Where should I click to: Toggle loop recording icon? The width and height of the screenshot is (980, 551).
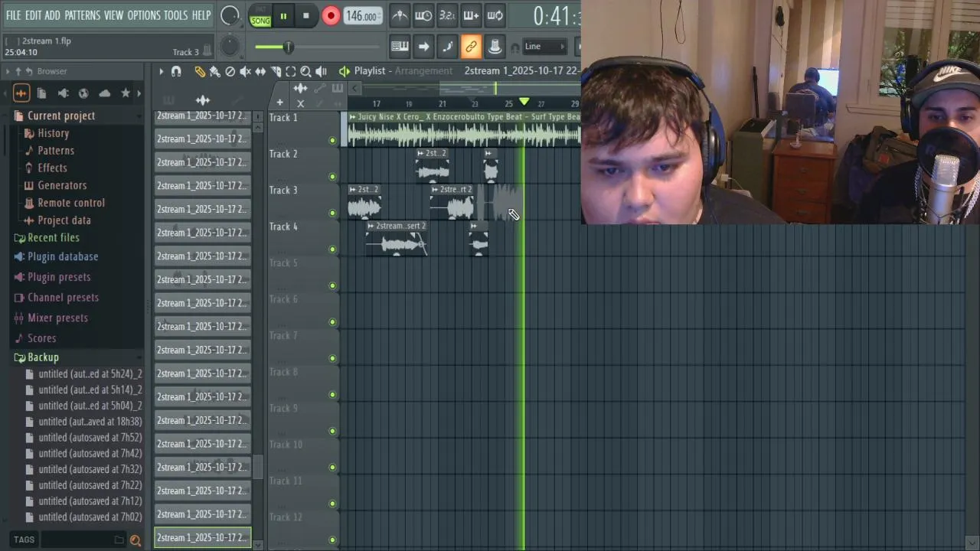pos(495,15)
